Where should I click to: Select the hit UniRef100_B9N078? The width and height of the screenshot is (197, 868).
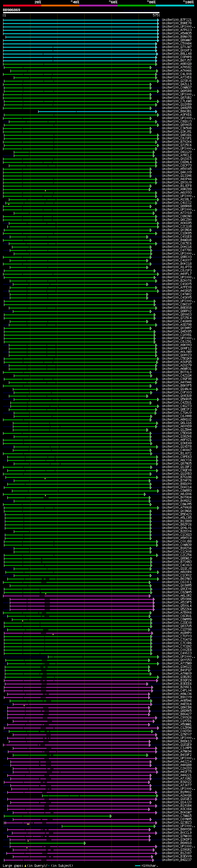(177, 37)
